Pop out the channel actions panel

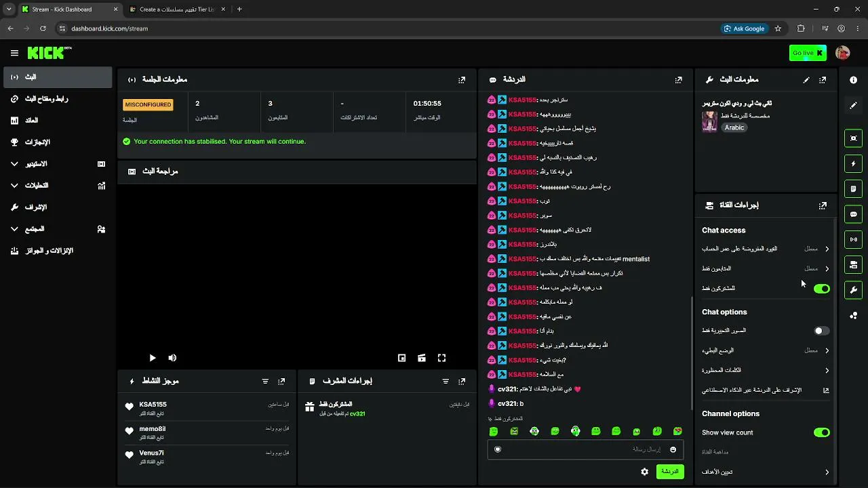(823, 205)
